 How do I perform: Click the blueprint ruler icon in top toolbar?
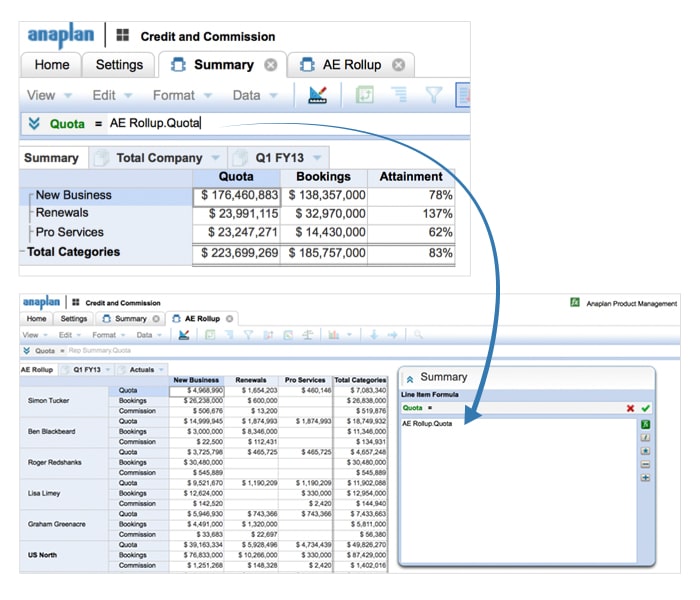tap(318, 95)
